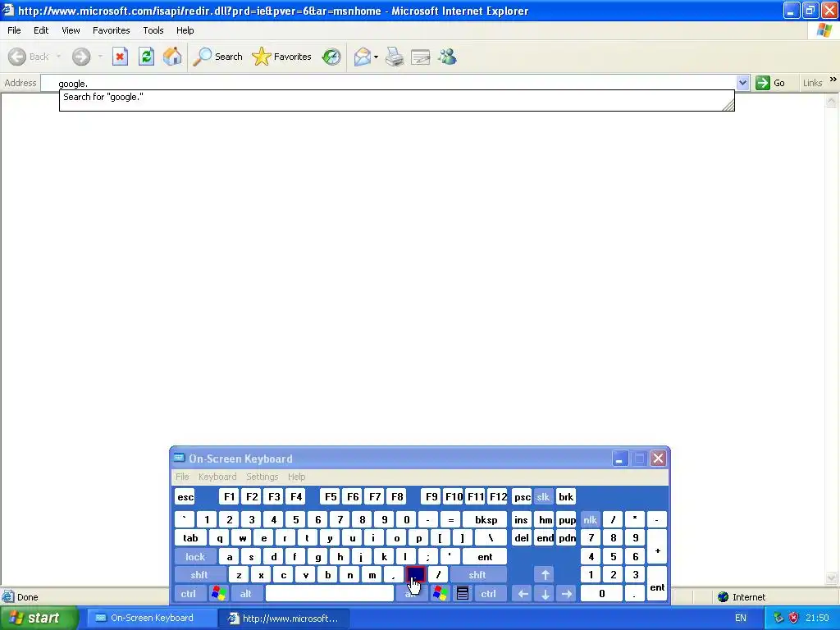Expand the Back history dropdown arrow
The image size is (840, 630).
point(58,57)
